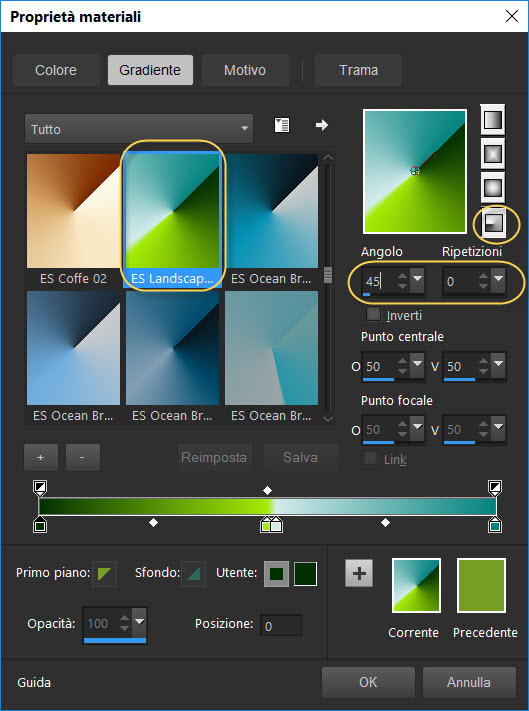This screenshot has width=529, height=711.
Task: Confirm with the OK button
Action: coord(368,682)
